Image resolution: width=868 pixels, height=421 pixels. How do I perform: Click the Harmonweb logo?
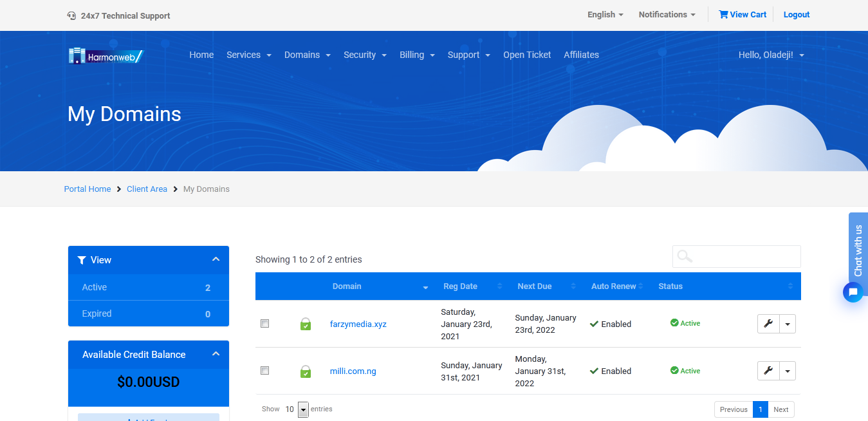coord(106,55)
